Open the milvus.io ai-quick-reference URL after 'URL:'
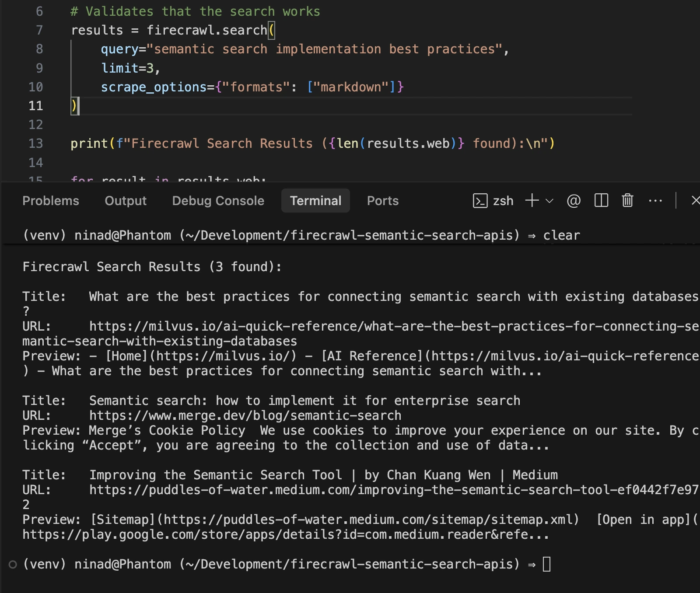This screenshot has width=700, height=593. click(394, 326)
